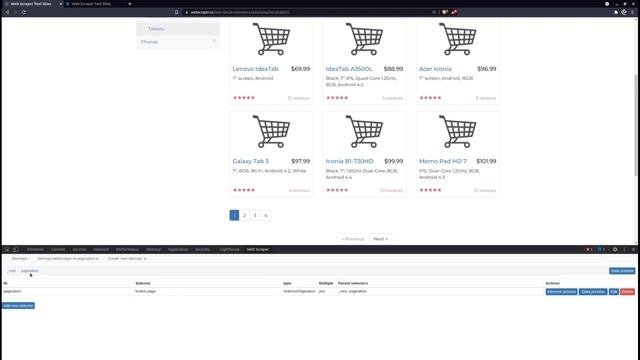The image size is (640, 360).
Task: Click the browser address bar URL
Action: (x=240, y=12)
